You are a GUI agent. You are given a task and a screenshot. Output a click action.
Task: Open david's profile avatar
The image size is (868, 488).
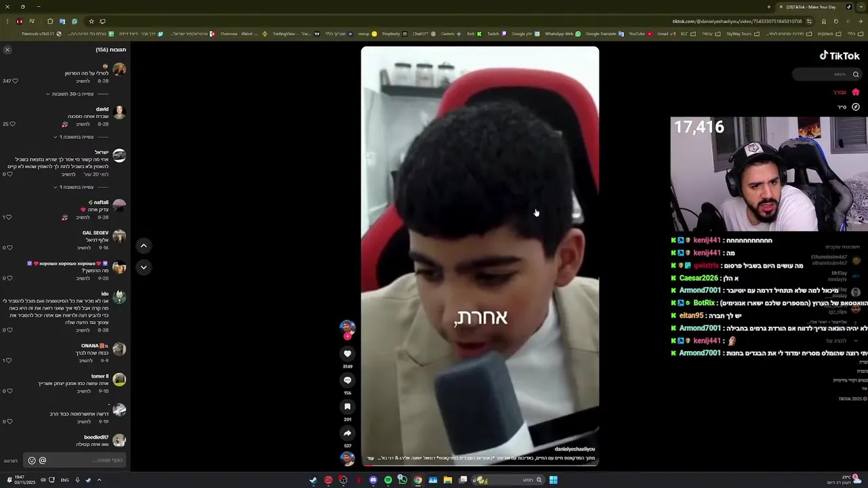(119, 113)
